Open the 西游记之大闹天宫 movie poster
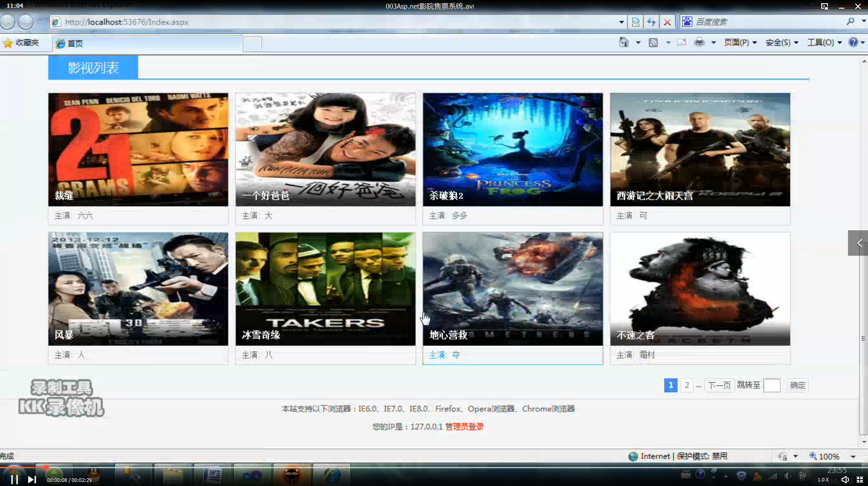868x486 pixels. tap(700, 150)
